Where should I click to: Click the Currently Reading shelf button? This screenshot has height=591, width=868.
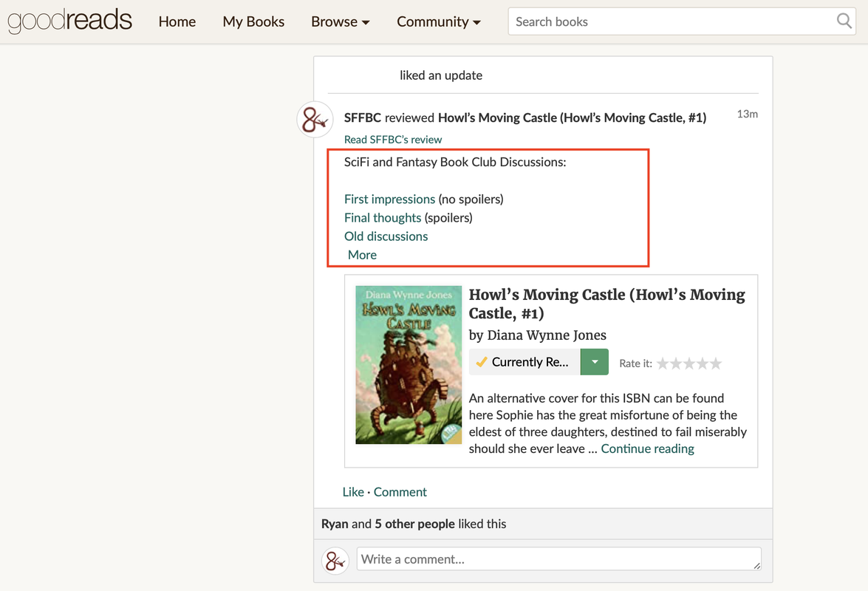(x=524, y=362)
